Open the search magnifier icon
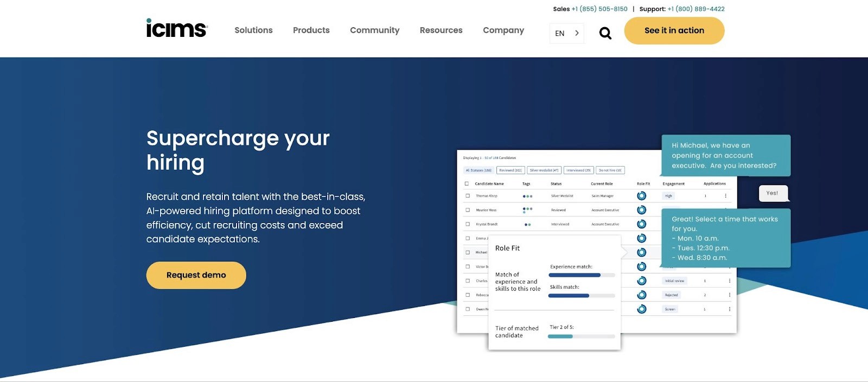This screenshot has height=382, width=868. 605,33
